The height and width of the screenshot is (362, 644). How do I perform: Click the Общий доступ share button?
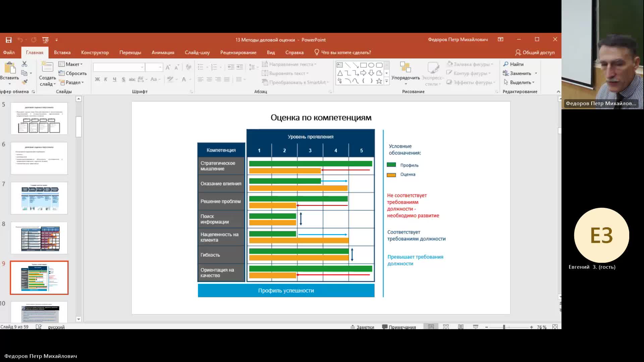(x=535, y=53)
